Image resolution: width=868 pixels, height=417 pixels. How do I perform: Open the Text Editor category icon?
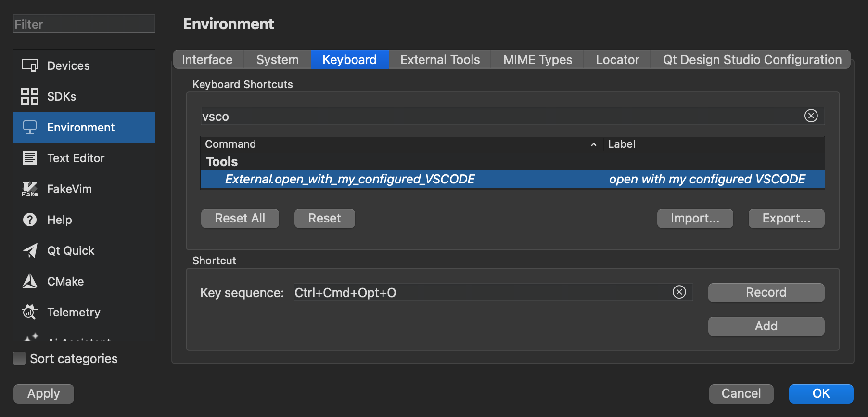click(30, 158)
